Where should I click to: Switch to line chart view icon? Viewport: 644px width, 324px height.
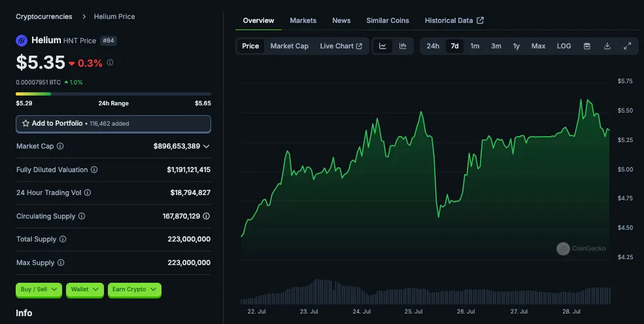pos(382,46)
